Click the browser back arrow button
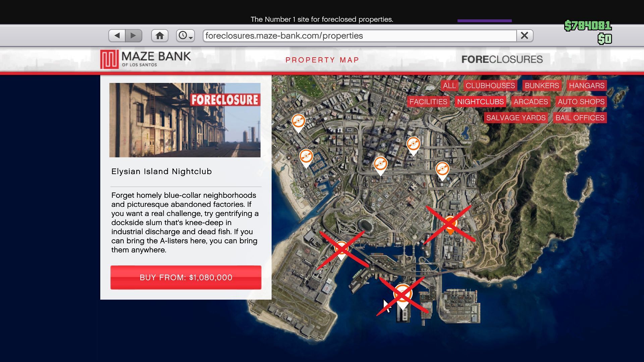Image resolution: width=644 pixels, height=362 pixels. pyautogui.click(x=117, y=36)
